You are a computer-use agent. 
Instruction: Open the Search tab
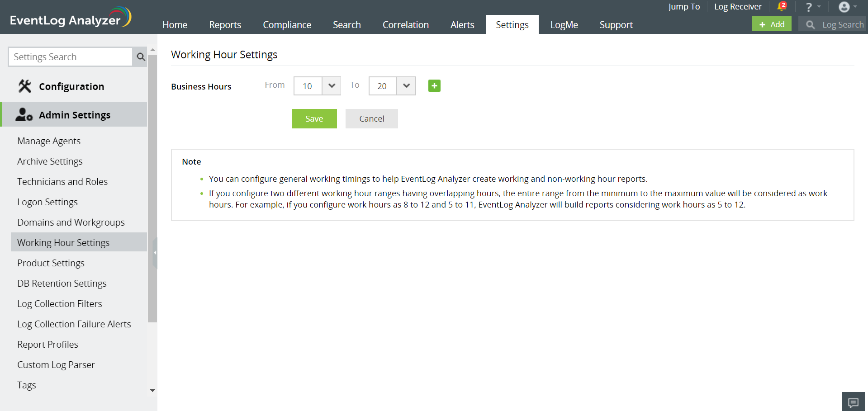[347, 25]
